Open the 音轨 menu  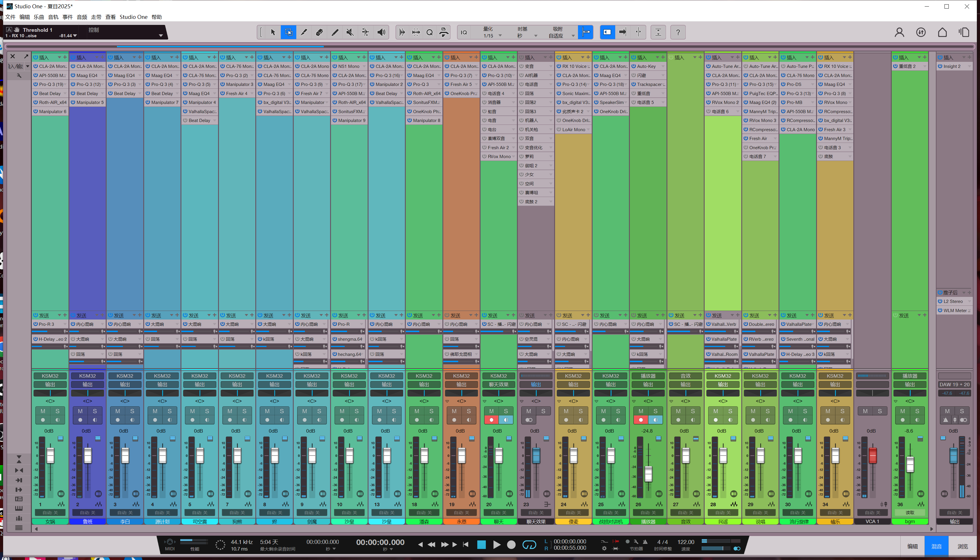tap(53, 17)
